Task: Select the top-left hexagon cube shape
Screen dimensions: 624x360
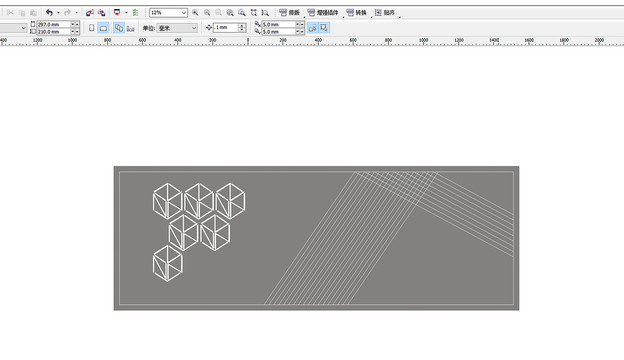Action: pyautogui.click(x=168, y=201)
